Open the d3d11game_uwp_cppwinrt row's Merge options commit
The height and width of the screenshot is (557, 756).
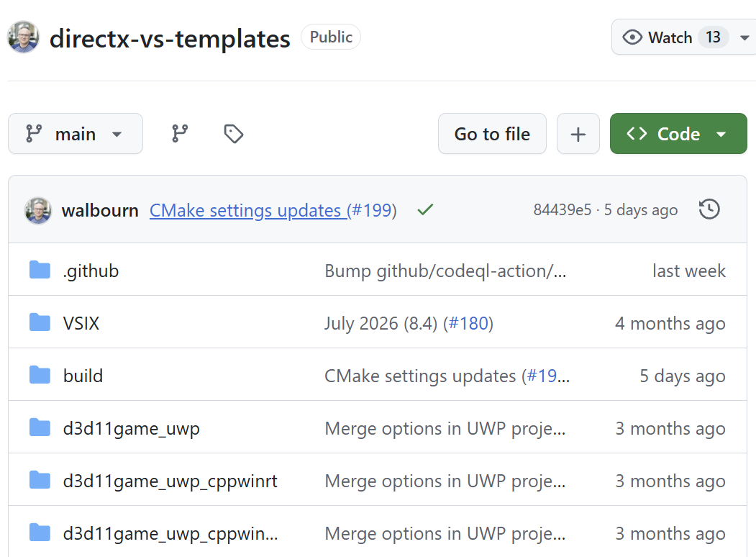(445, 481)
